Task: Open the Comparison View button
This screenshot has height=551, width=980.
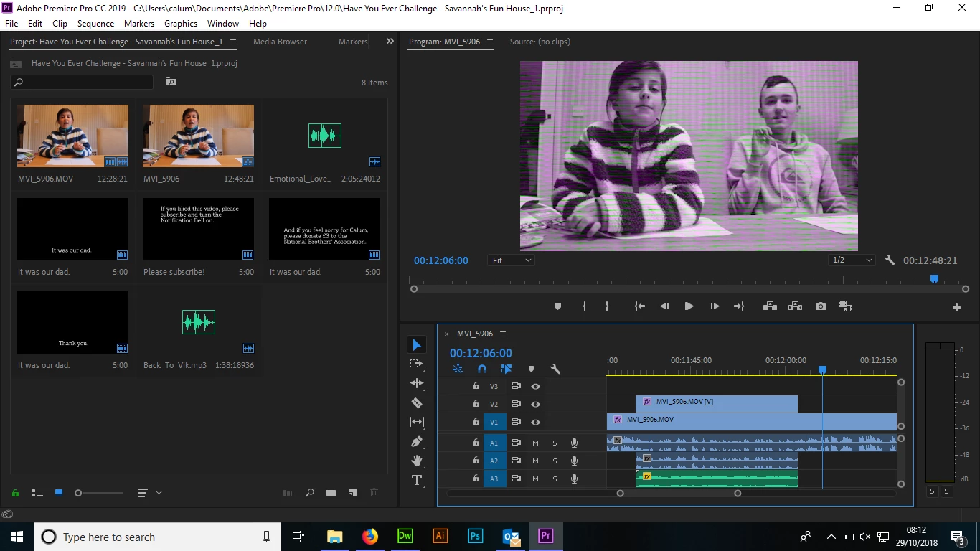Action: click(845, 306)
